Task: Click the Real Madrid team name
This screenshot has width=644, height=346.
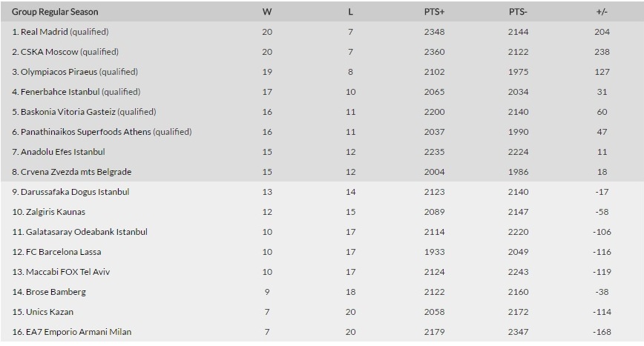Action: pos(45,33)
